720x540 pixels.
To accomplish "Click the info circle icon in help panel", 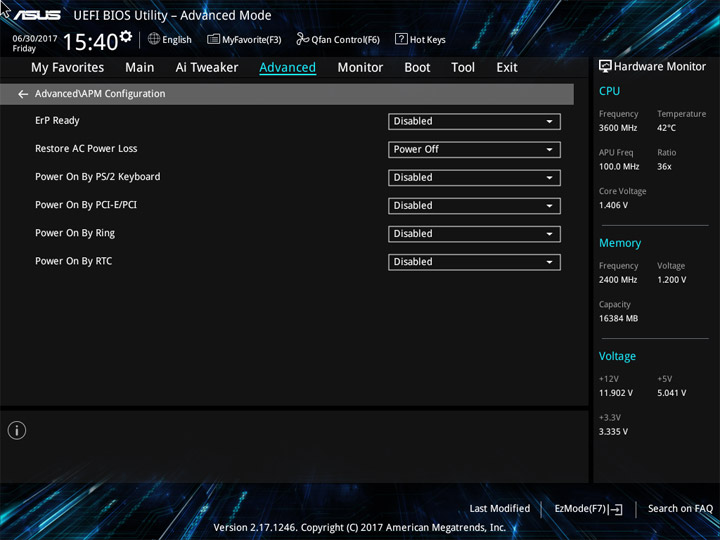I will [17, 431].
